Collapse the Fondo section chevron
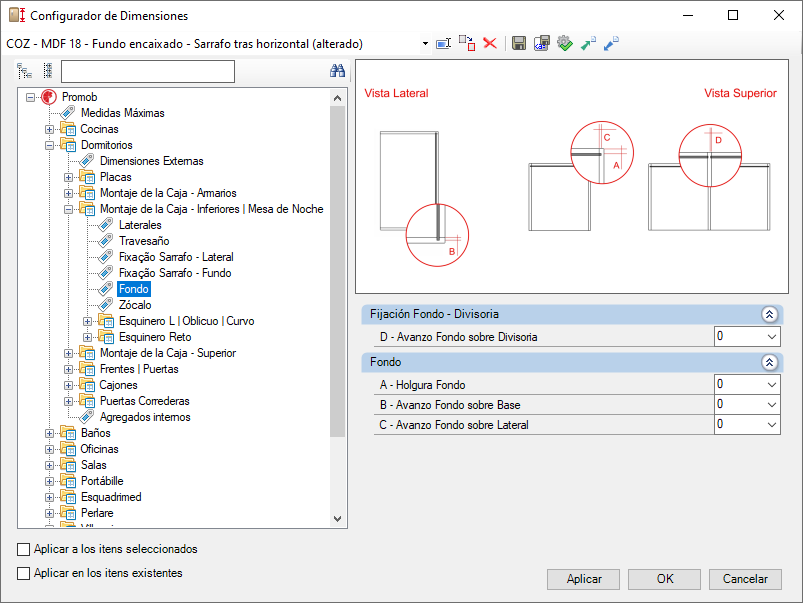The height and width of the screenshot is (603, 803). pos(769,362)
